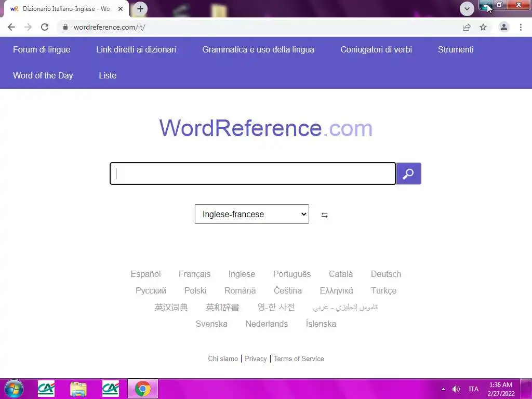Switch site language to Čeština

[x=288, y=290]
